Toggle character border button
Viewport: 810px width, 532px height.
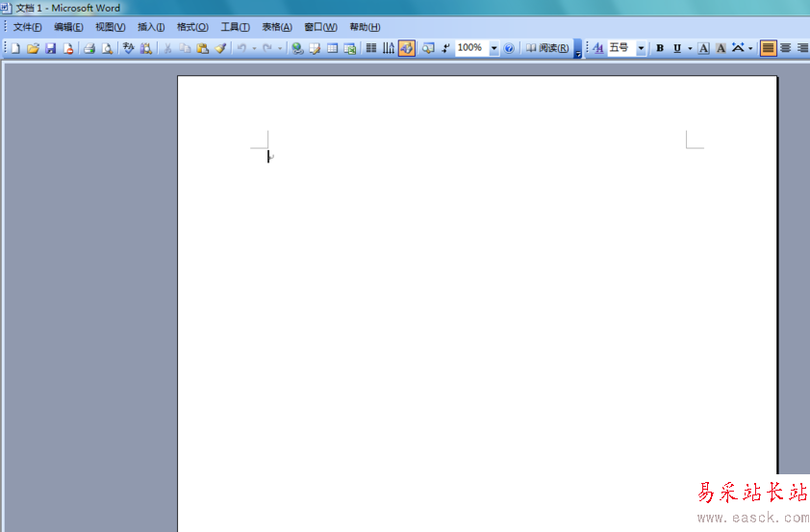tap(703, 48)
